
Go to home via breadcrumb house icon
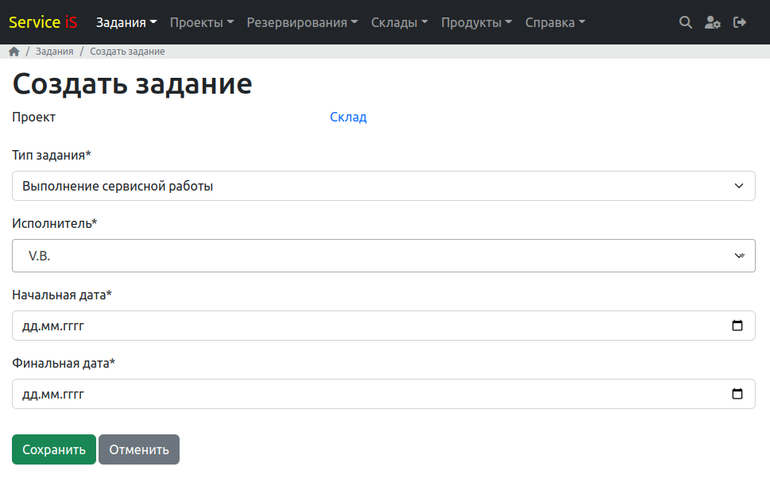pyautogui.click(x=14, y=52)
